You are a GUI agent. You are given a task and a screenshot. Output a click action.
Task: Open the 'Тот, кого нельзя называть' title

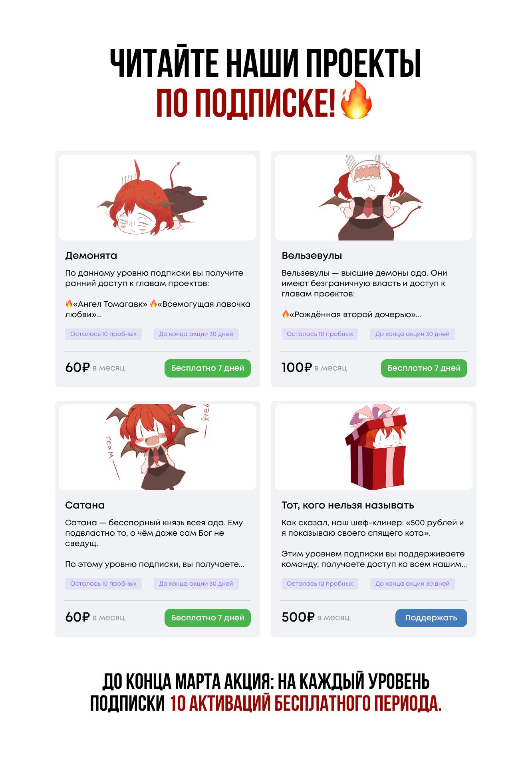(348, 505)
